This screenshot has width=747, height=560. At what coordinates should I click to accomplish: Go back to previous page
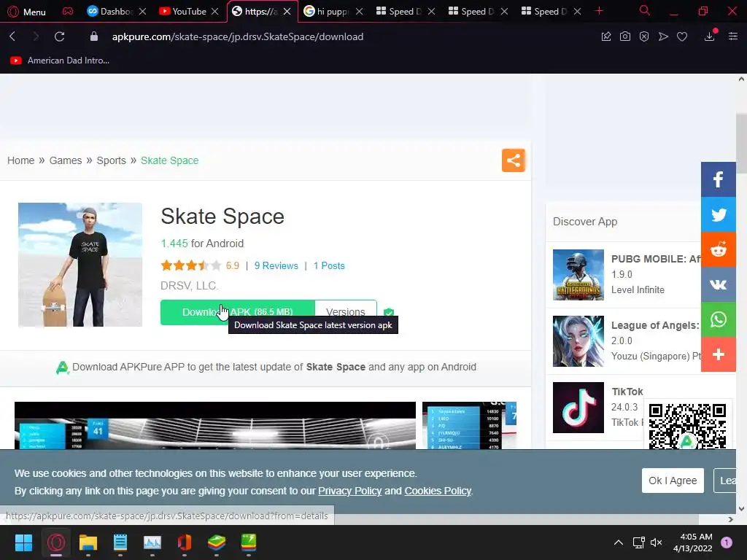pos(13,36)
